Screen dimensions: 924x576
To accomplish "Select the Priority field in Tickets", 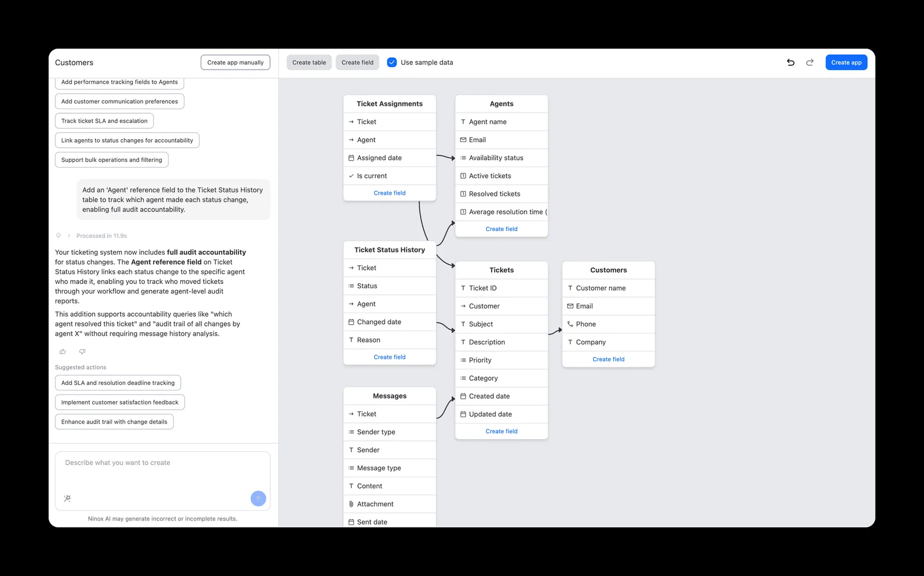I will point(501,360).
